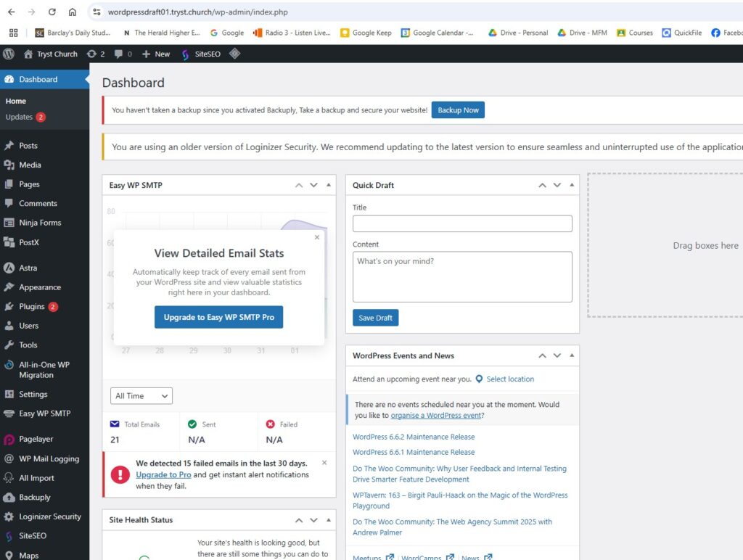743x560 pixels.
Task: Open WordPress 6.6.2 Maintenance Release link
Action: (x=414, y=437)
